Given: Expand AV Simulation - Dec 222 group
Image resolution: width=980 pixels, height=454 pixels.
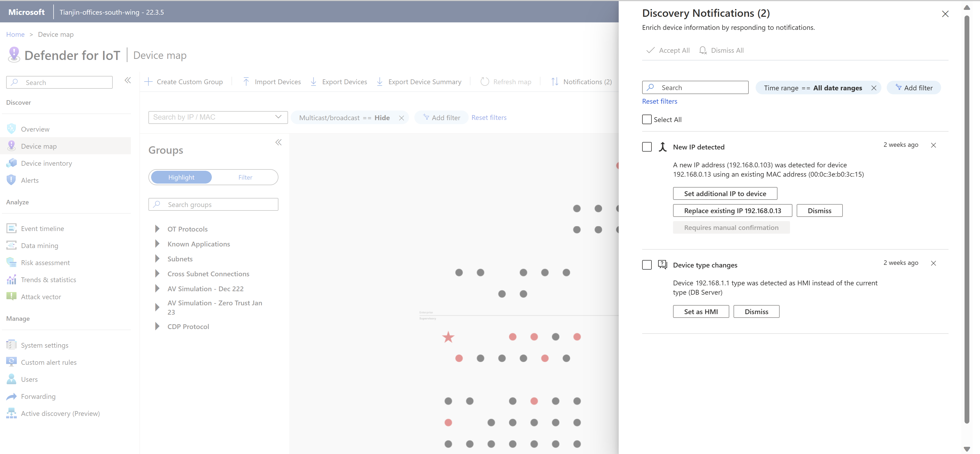Looking at the screenshot, I should pyautogui.click(x=157, y=289).
